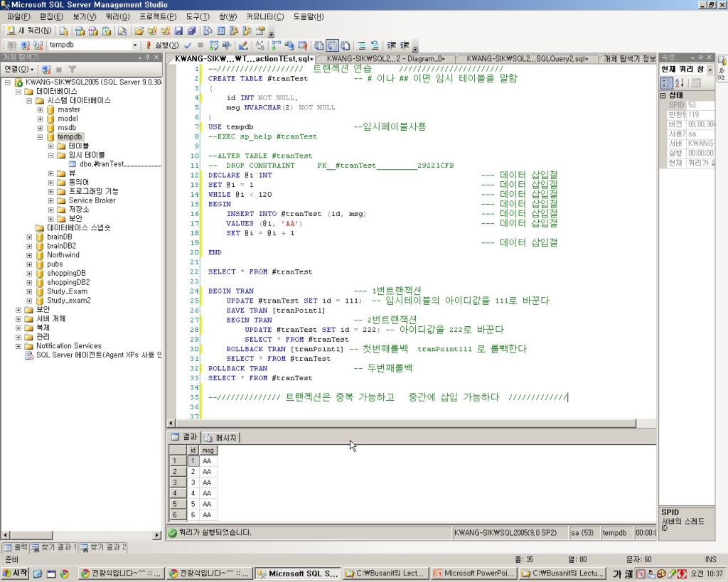Show Categorized view in Properties panel
Image resolution: width=728 pixels, height=582 pixels.
[667, 83]
